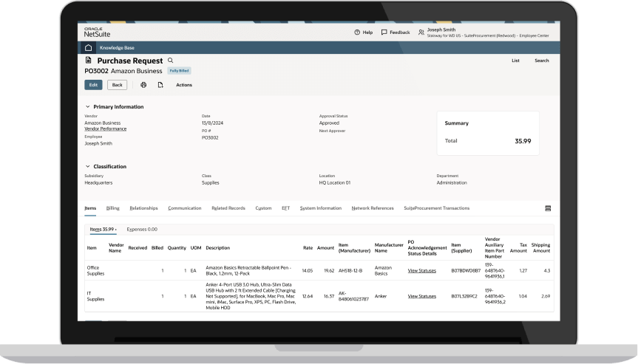Print the purchase request using printer icon
Screen dimensions: 638x364
click(x=143, y=85)
